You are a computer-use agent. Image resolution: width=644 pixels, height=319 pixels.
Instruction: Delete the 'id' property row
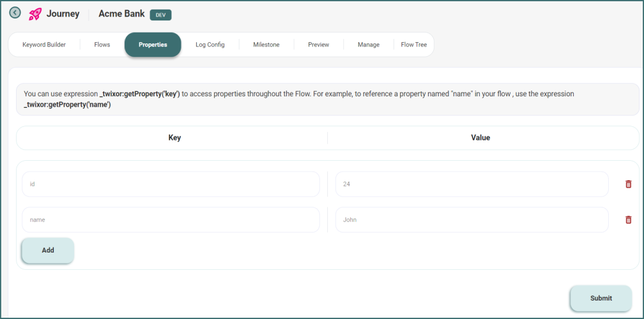coord(628,184)
